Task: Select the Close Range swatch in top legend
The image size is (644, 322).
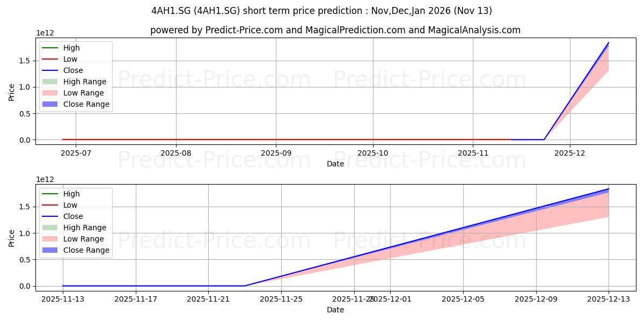Action: pyautogui.click(x=51, y=104)
